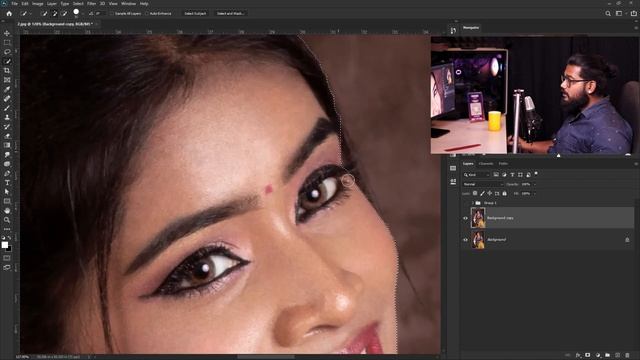This screenshot has height=360, width=640.
Task: Toggle shape layer filter
Action: 520,175
